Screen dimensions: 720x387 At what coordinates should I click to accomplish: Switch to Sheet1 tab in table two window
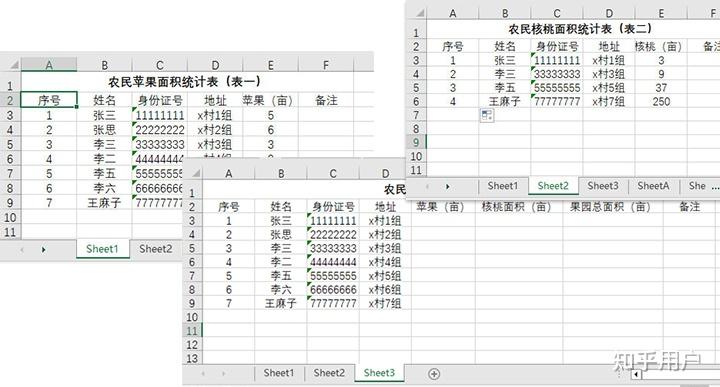[502, 186]
